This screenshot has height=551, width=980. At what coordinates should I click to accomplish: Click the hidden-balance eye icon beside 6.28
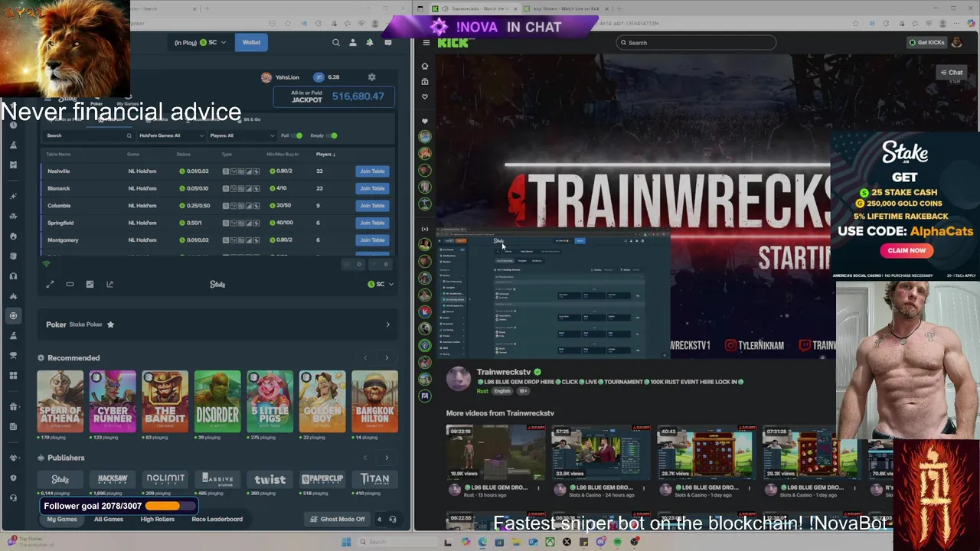click(318, 77)
